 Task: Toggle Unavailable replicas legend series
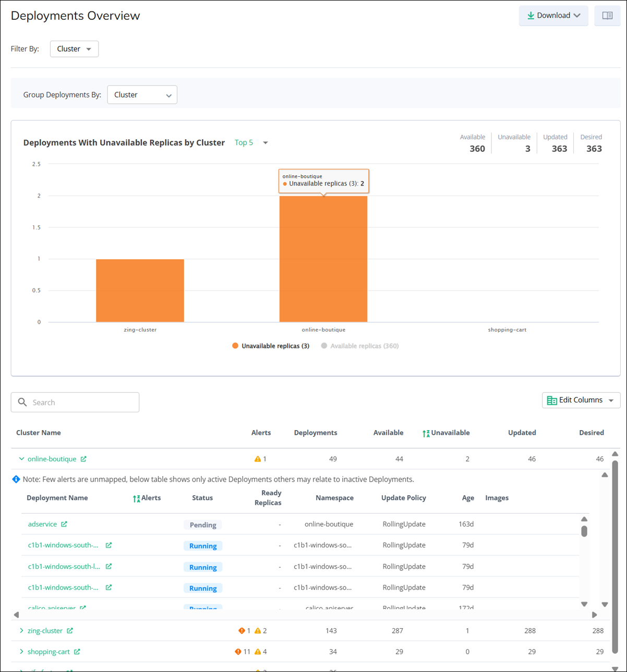(271, 346)
